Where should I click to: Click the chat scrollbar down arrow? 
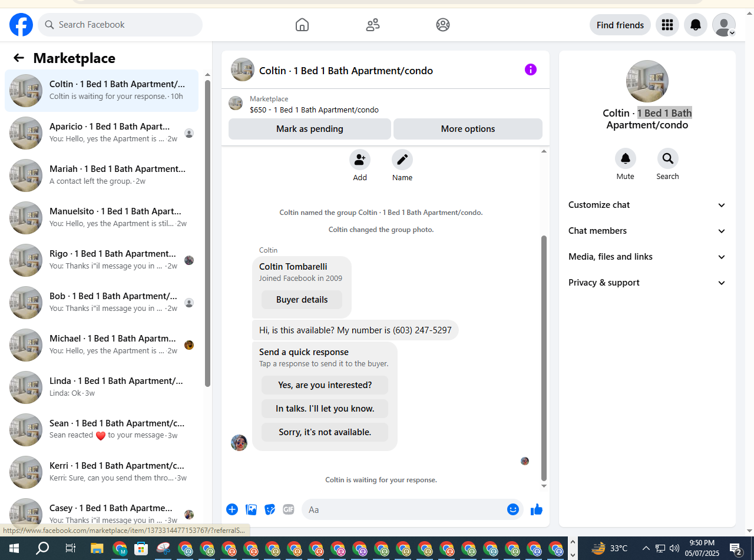[x=544, y=486]
